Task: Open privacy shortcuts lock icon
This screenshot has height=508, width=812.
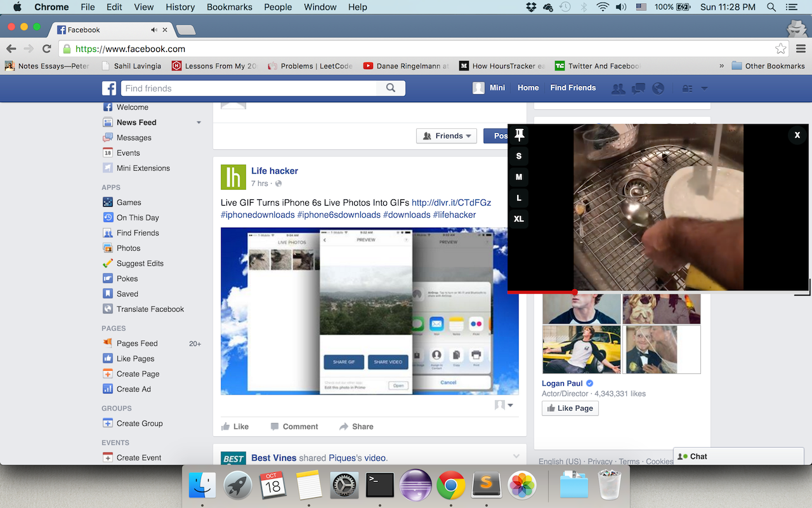Action: tap(687, 88)
